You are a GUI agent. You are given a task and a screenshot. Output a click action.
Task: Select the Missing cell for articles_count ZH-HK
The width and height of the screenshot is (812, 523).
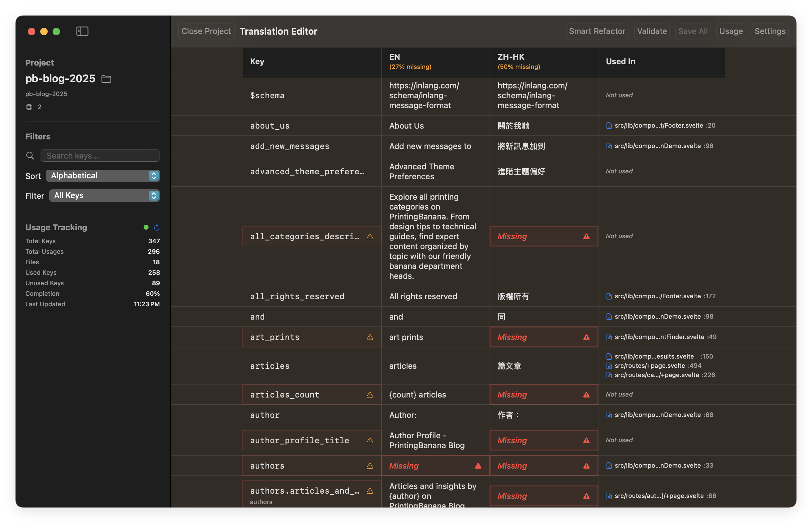point(543,395)
